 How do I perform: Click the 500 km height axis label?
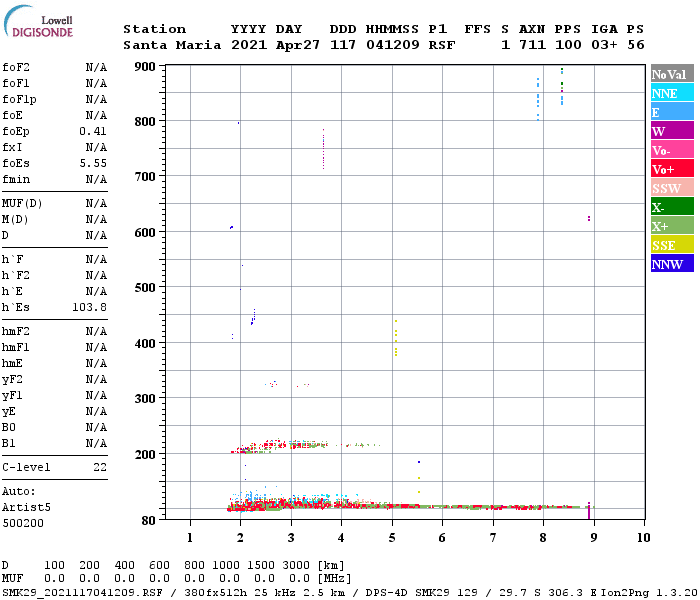point(145,288)
